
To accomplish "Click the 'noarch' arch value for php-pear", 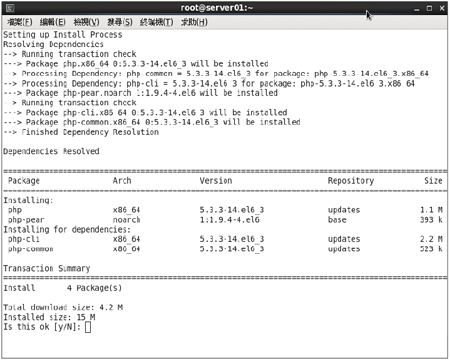I will point(126,220).
